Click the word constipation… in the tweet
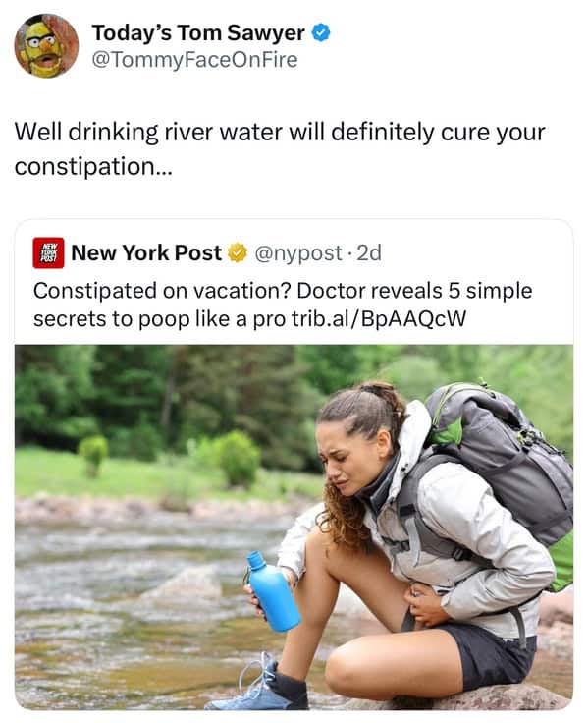Viewport: 588px width, 723px height. 93,166
